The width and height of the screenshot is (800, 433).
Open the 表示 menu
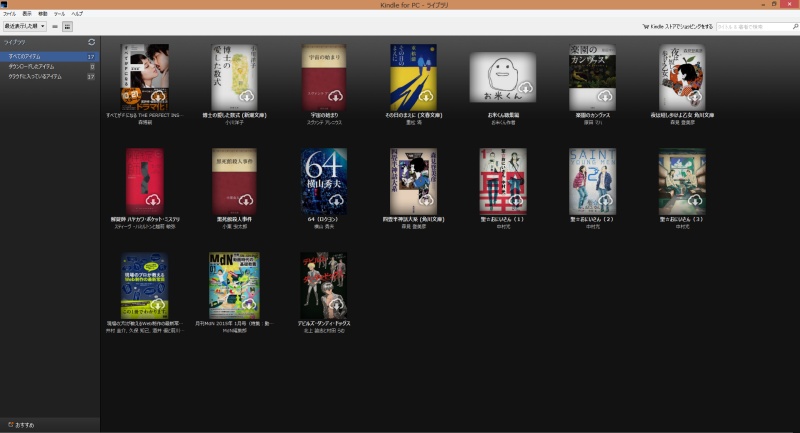27,14
